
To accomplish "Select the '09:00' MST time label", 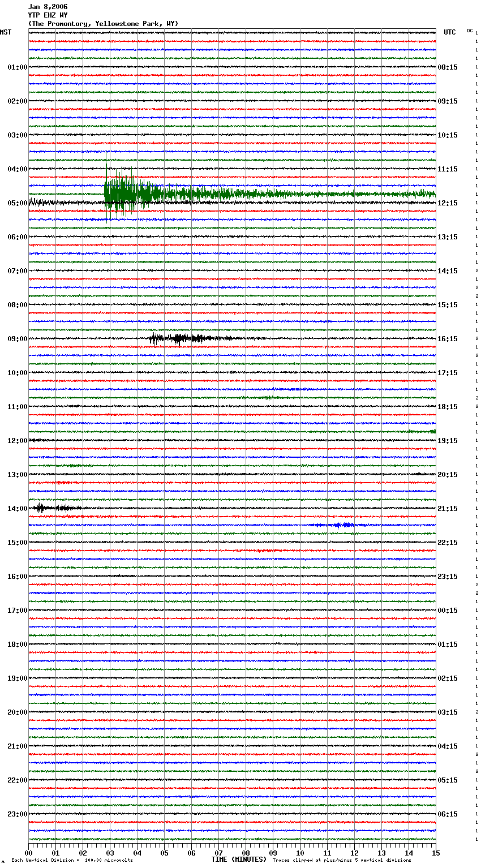I will click(x=17, y=339).
